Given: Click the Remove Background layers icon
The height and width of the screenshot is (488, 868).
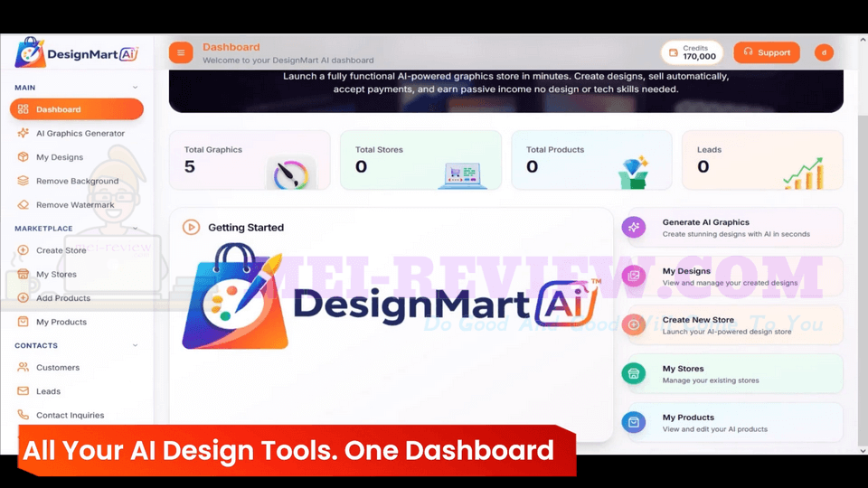Looking at the screenshot, I should tap(23, 181).
